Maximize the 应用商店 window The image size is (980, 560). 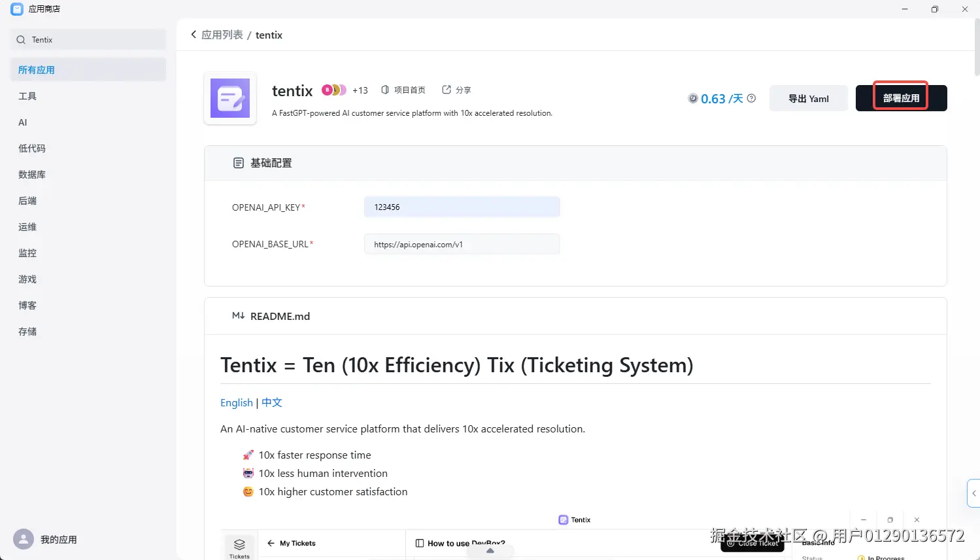click(935, 9)
